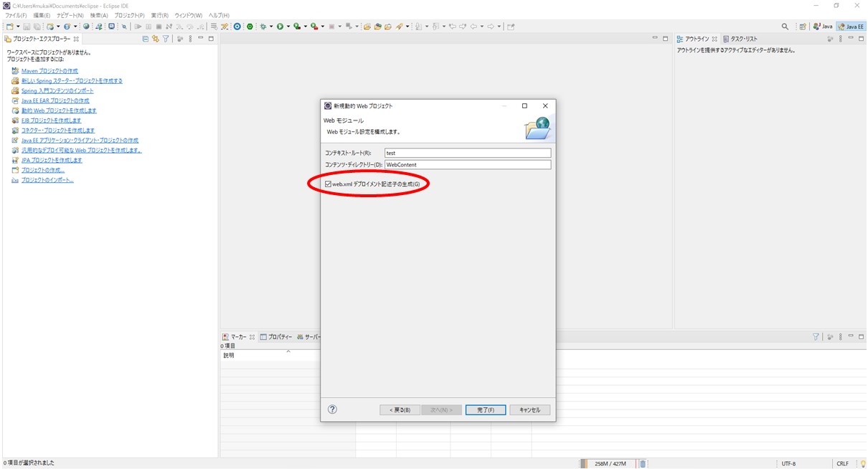Go back with the 戻る(B) button
868x469 pixels.
pyautogui.click(x=400, y=410)
